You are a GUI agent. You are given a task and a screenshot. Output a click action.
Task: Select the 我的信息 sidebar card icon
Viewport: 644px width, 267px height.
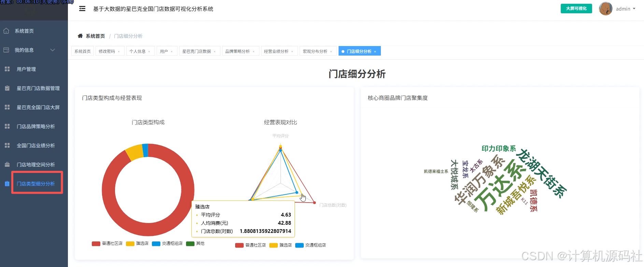6,50
